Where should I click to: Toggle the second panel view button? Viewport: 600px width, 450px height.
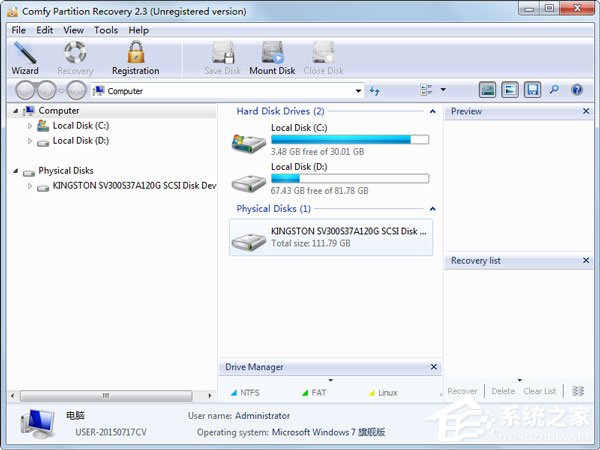click(x=510, y=90)
